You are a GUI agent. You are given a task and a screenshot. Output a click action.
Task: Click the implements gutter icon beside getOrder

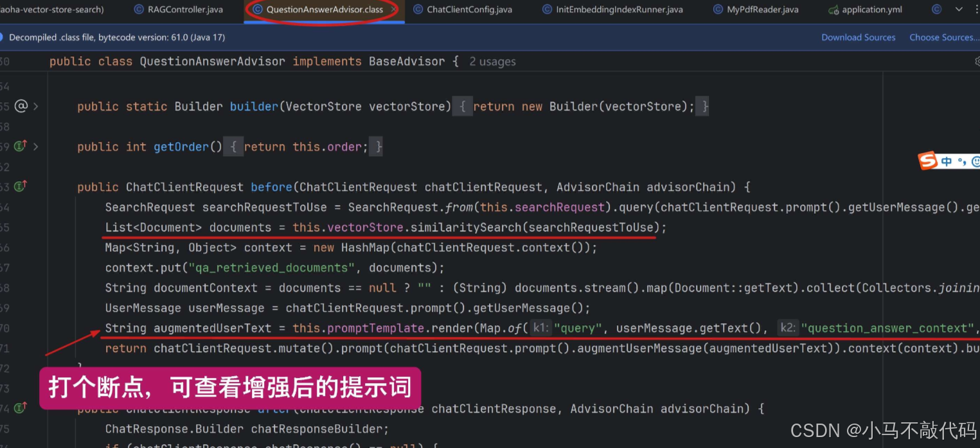tap(20, 147)
